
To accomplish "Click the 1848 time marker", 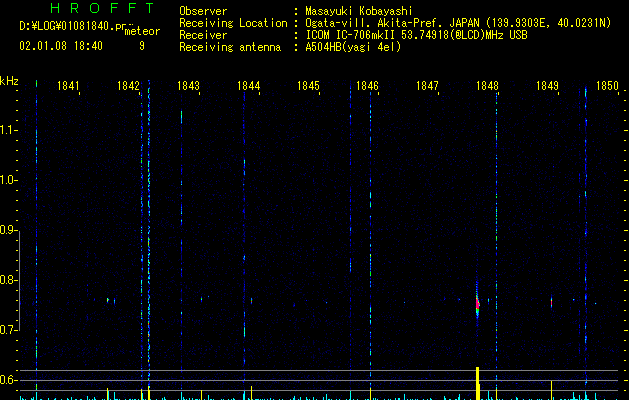I will (x=487, y=85).
